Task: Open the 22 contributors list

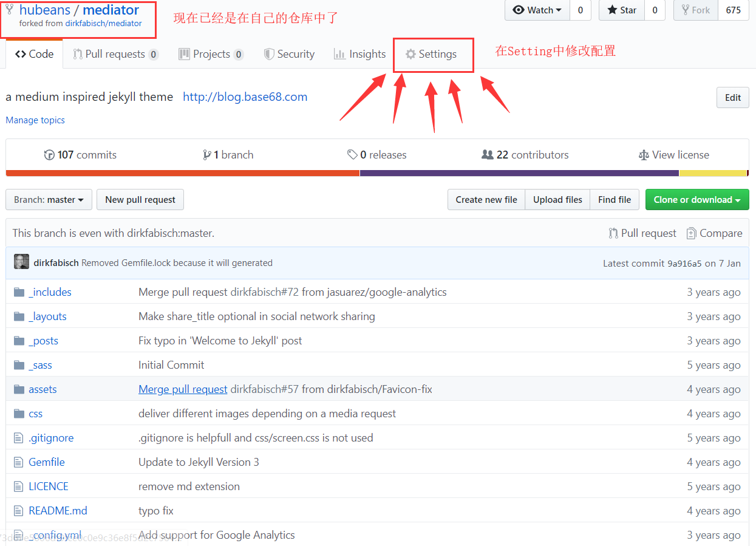Action: (525, 155)
